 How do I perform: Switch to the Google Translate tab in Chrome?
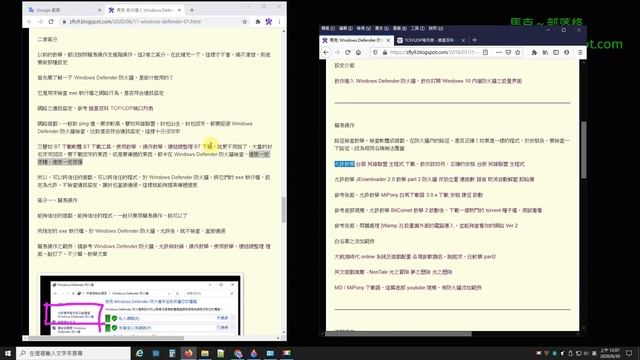tap(64, 10)
